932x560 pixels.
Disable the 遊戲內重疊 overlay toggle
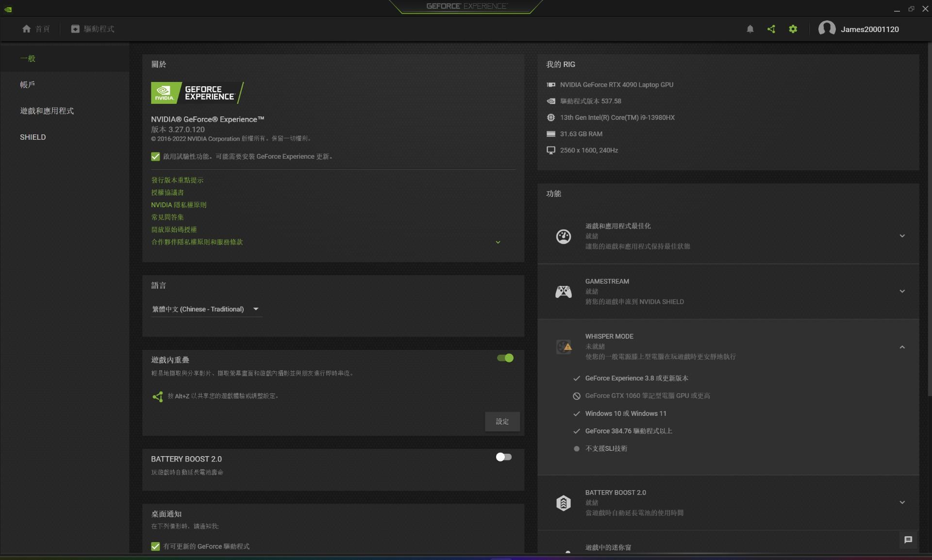tap(505, 358)
